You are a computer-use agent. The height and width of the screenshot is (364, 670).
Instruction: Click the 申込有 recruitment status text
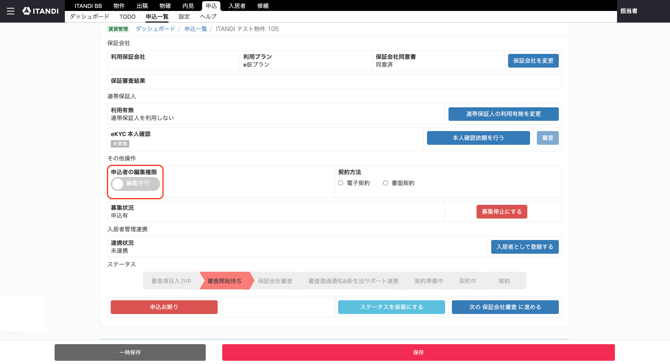(x=119, y=216)
